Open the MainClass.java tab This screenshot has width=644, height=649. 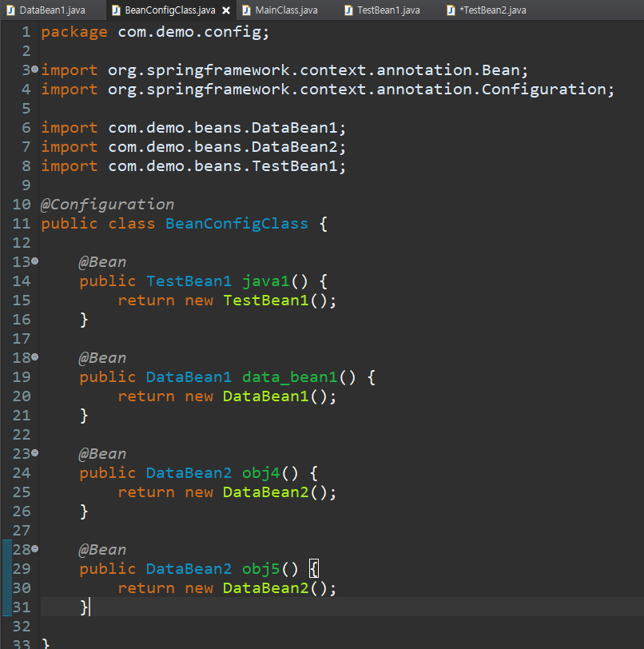pos(286,10)
